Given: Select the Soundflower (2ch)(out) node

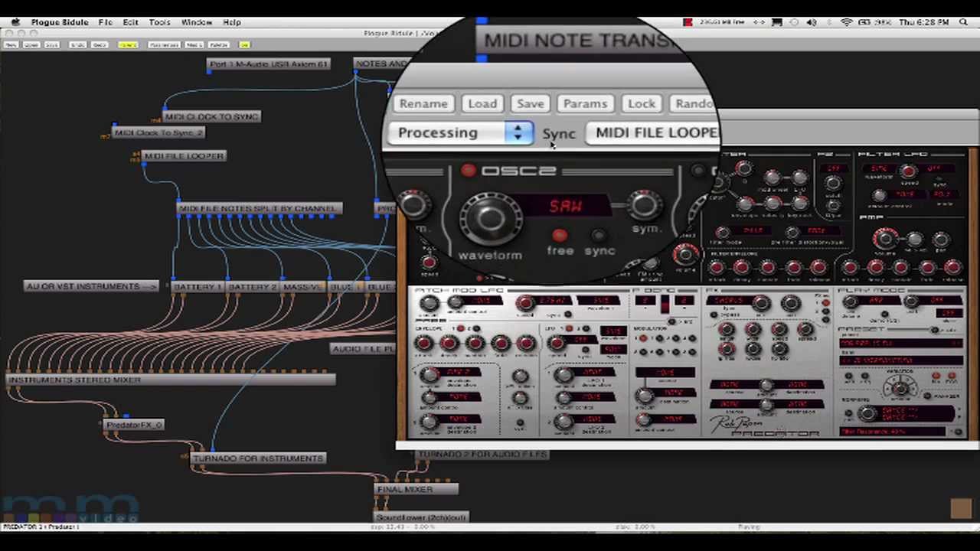Looking at the screenshot, I should click(421, 517).
